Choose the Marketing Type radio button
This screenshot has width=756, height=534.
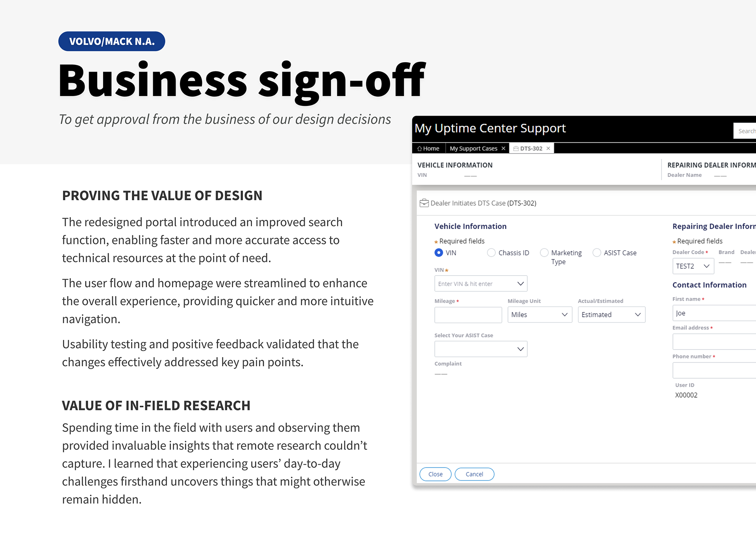(x=544, y=253)
